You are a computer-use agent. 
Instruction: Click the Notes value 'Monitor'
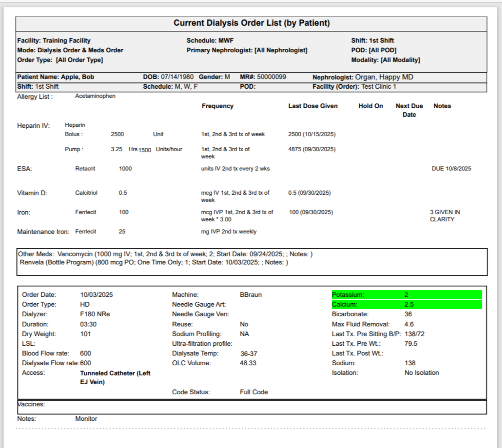click(86, 419)
